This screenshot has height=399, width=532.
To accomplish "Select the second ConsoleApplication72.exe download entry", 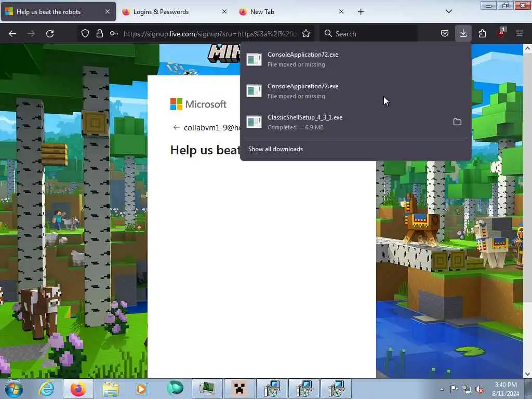I will [x=355, y=90].
